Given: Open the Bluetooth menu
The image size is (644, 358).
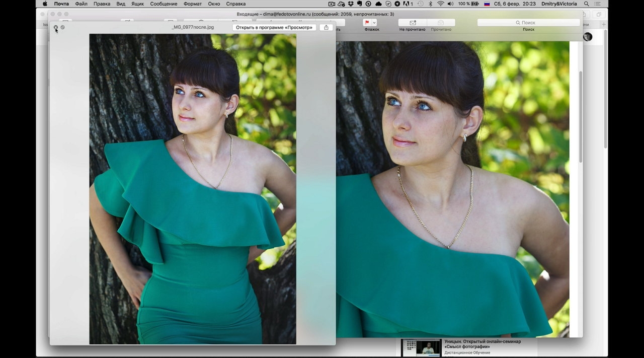Looking at the screenshot, I should click(430, 4).
